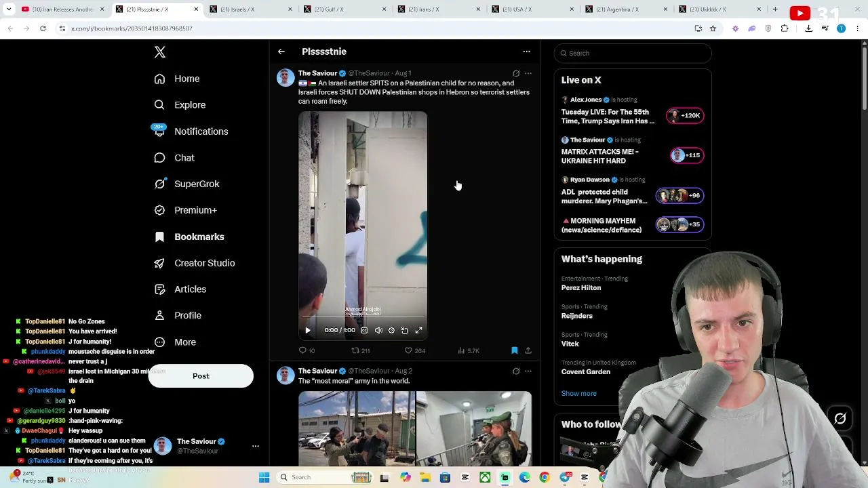The image size is (868, 488).
Task: Bookmark this page with the star
Action: pyautogui.click(x=713, y=28)
